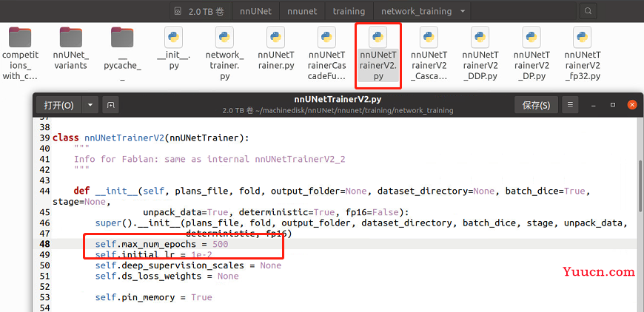Navigate to the nnunet path segment
Screen dimensions: 644x312
click(302, 12)
